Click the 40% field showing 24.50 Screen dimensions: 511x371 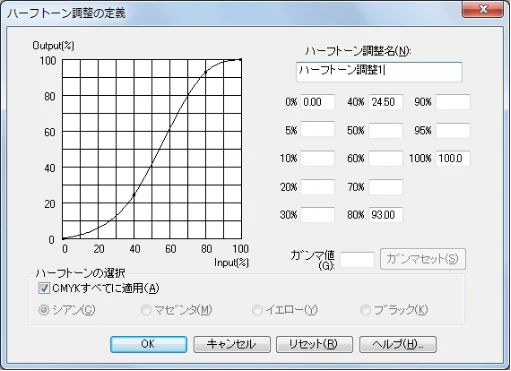[386, 102]
